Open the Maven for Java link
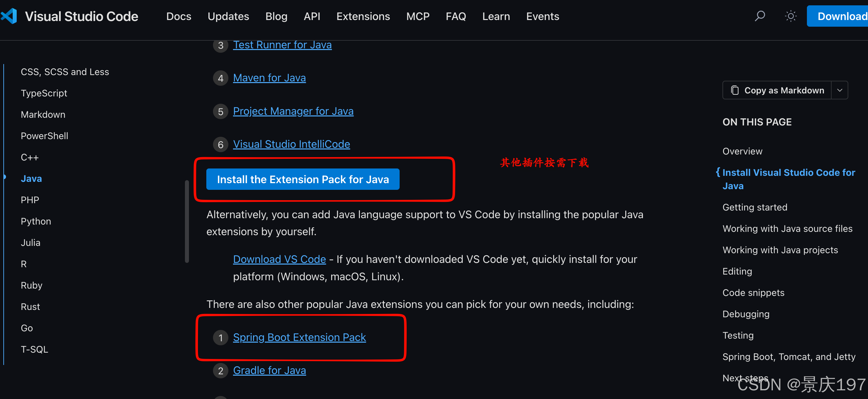868x399 pixels. click(x=269, y=78)
